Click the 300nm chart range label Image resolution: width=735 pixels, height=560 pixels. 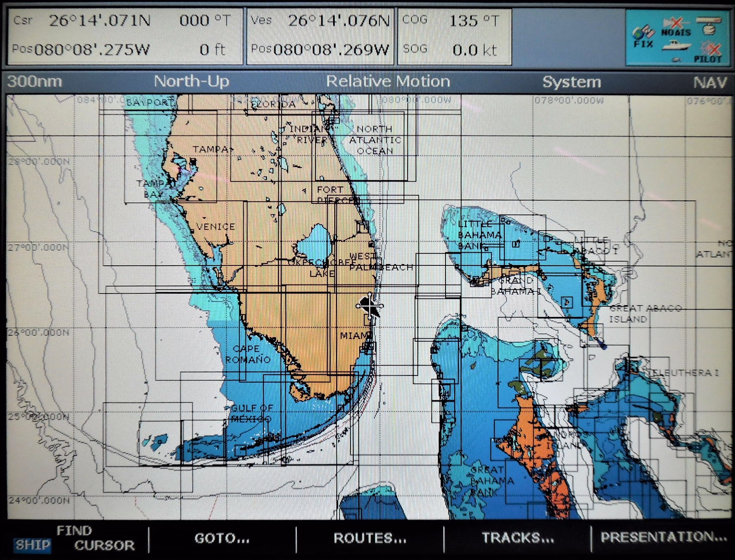point(35,82)
